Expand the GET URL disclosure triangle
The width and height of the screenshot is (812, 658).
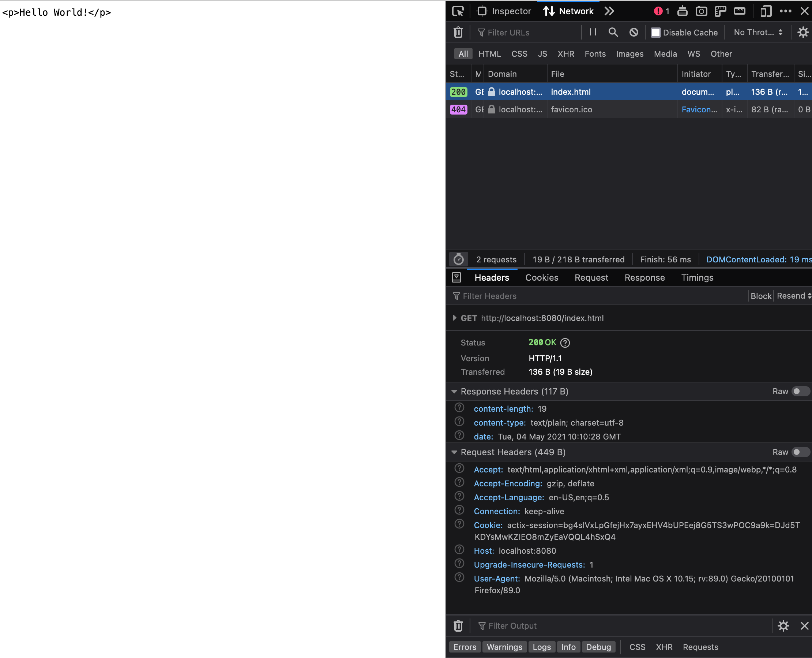pyautogui.click(x=455, y=318)
